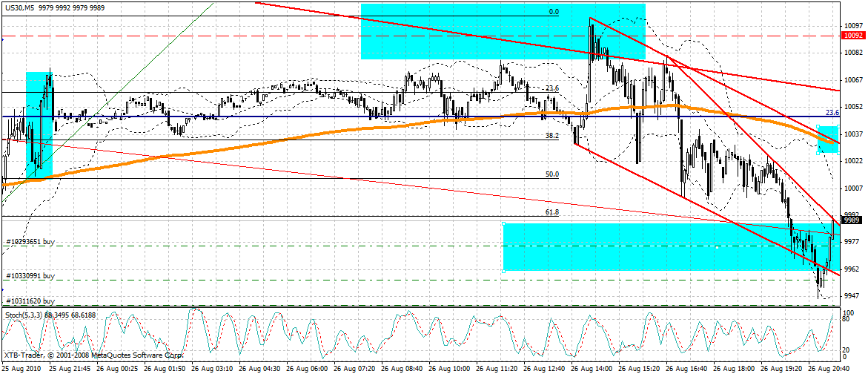Click the blue 23.6 label near the price axis
Viewport: 868px width, 374px height.
(x=833, y=112)
